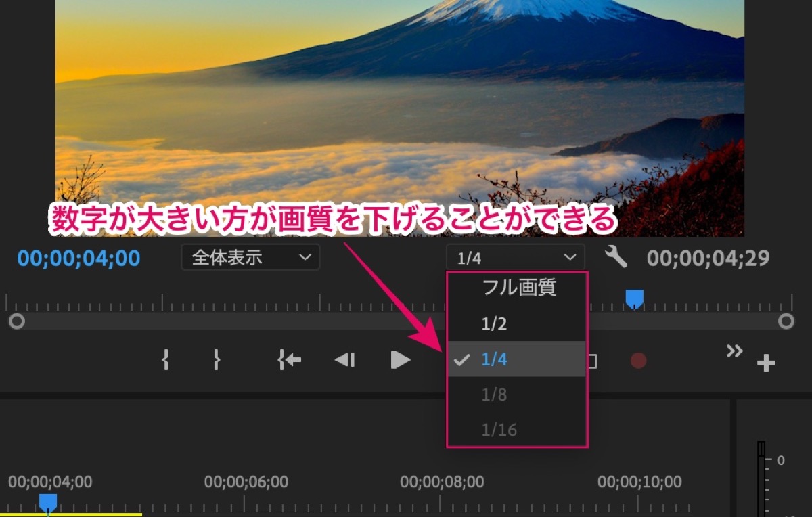Open the transport overflow double-chevron menu

[734, 351]
